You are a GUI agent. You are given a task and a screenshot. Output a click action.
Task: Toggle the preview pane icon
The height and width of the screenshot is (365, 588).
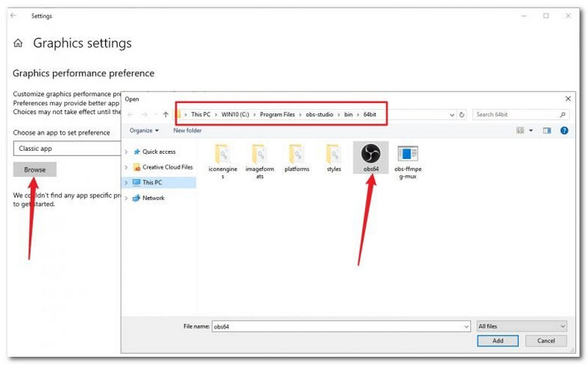click(547, 131)
